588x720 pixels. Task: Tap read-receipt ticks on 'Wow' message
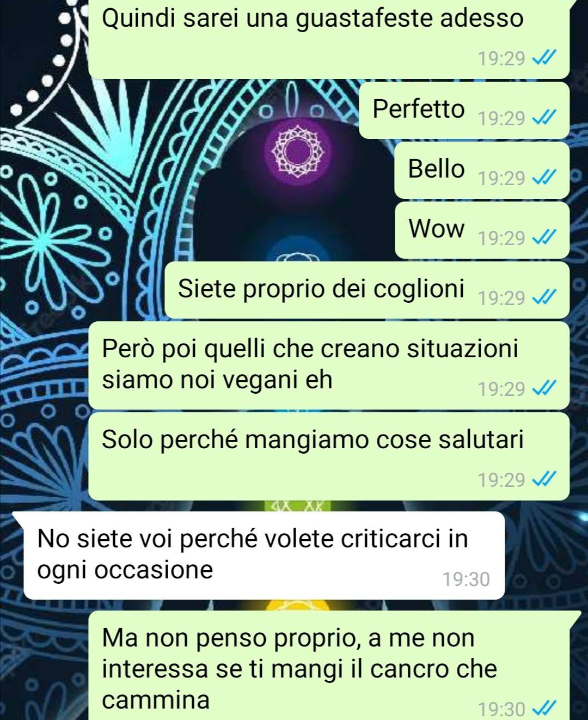coord(543,237)
